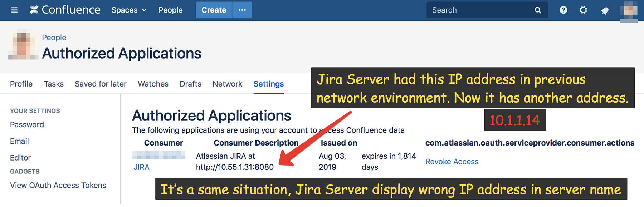This screenshot has width=644, height=207.
Task: Click the Consumer column header
Action: click(164, 143)
